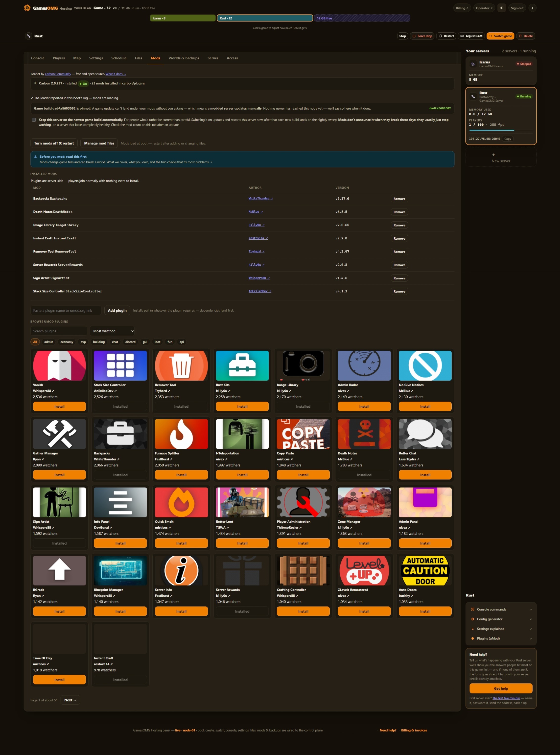The image size is (560, 755).
Task: Click the Rust wrench icon beside the server title
Action: click(28, 36)
